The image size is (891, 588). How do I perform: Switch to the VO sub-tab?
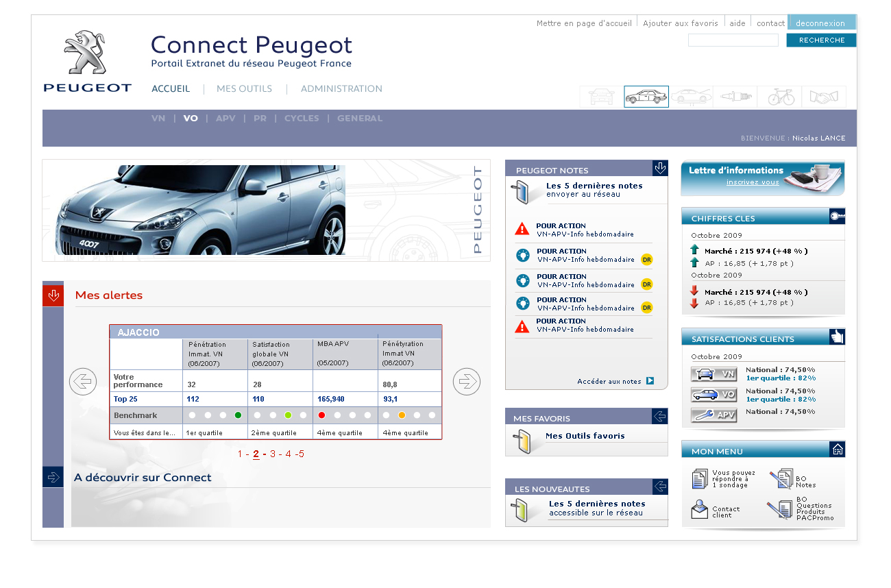pyautogui.click(x=191, y=119)
